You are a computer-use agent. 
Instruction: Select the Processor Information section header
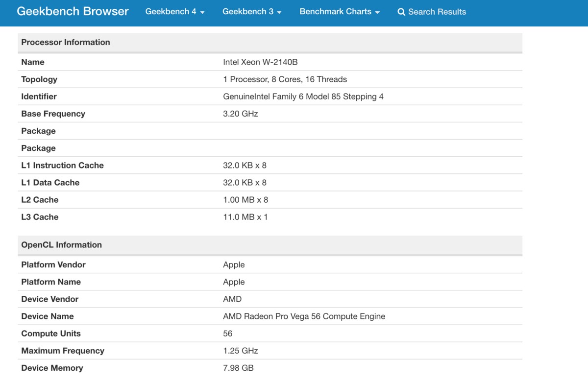(270, 43)
